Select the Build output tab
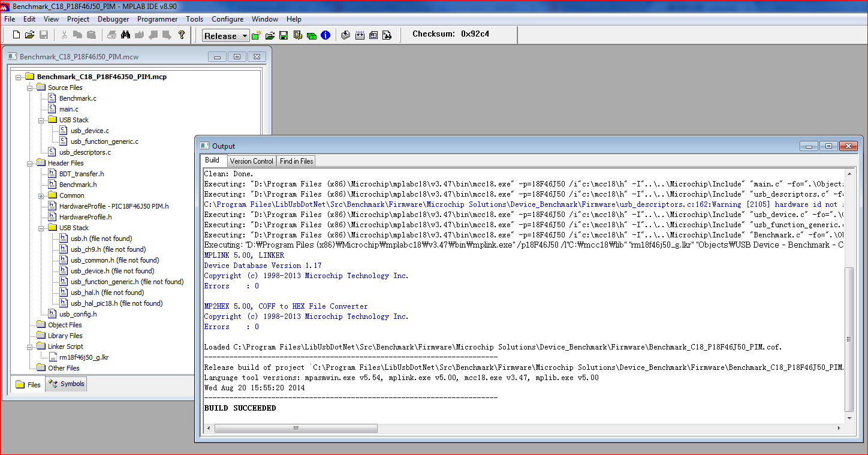Viewport: 868px width, 455px height. pyautogui.click(x=213, y=160)
